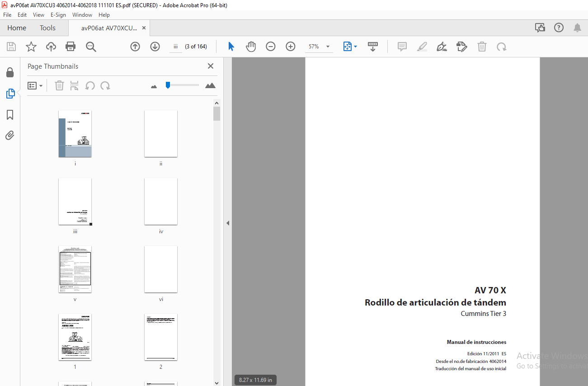Open security lock panel in sidebar
This screenshot has width=588, height=386.
(x=10, y=72)
